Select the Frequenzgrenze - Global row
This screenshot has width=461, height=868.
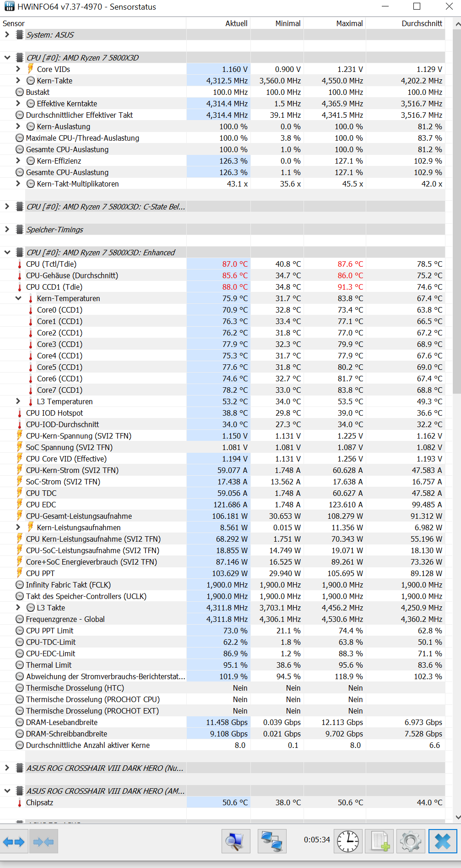point(222,619)
